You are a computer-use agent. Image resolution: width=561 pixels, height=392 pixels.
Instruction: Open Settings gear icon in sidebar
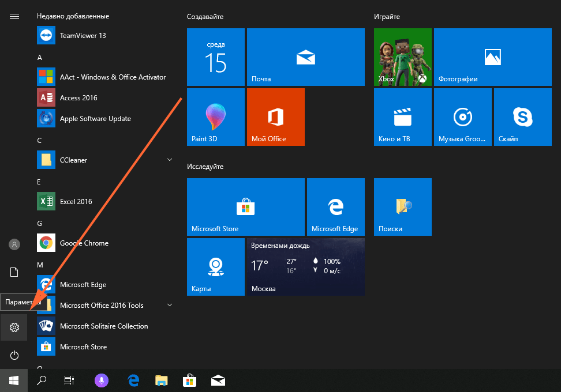pos(14,327)
